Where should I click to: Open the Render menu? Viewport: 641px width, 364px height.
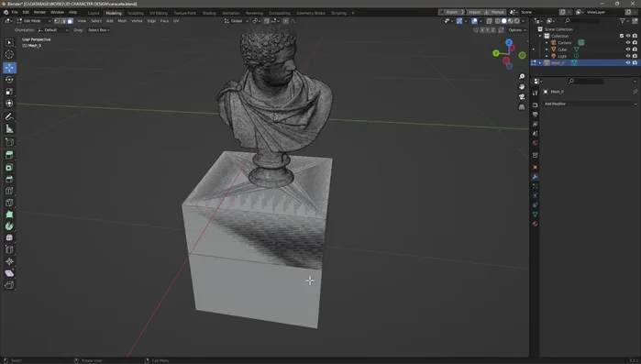39,12
